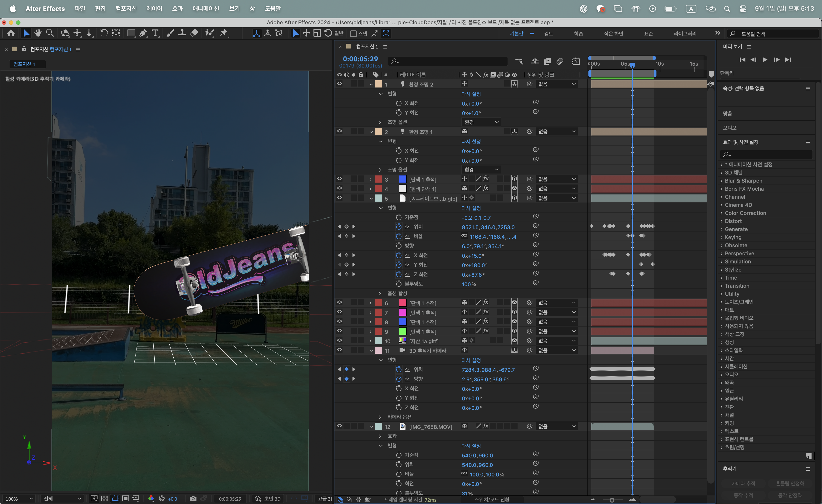The height and width of the screenshot is (504, 822).
Task: Open the 초안 3D draft toggle
Action: pos(268,499)
